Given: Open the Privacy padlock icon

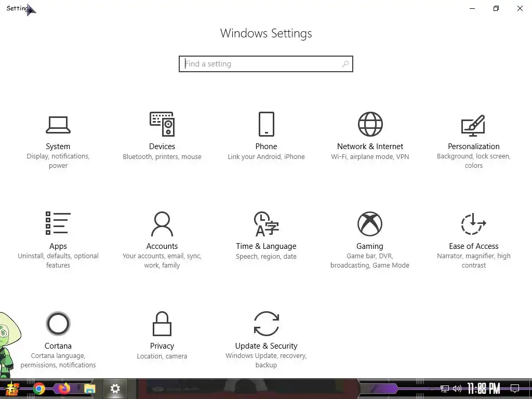Looking at the screenshot, I should [162, 324].
